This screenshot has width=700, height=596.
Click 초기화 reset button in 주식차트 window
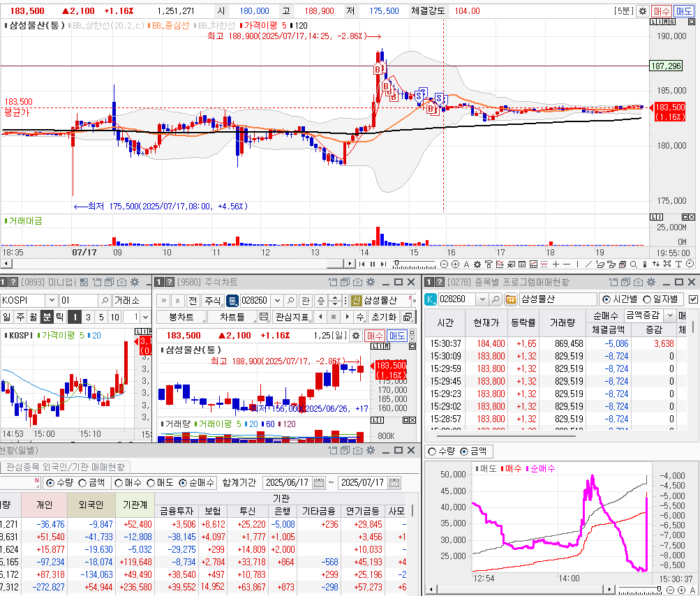point(384,317)
